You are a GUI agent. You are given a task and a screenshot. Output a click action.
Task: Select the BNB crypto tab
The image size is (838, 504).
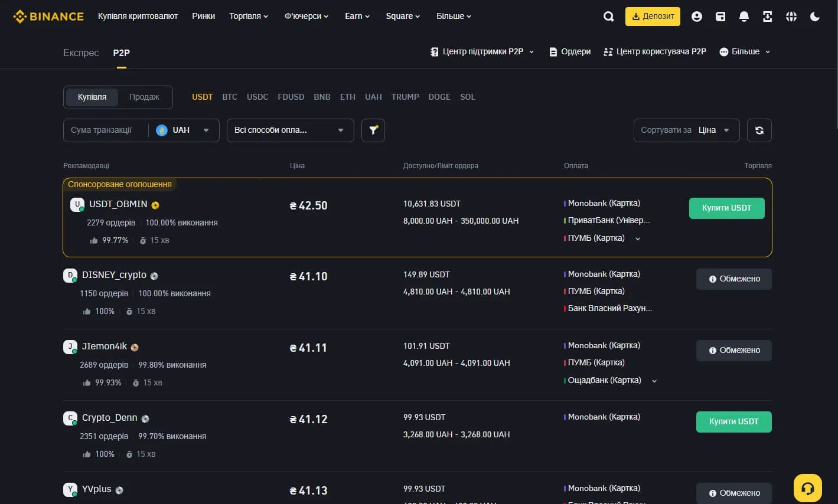pos(322,97)
